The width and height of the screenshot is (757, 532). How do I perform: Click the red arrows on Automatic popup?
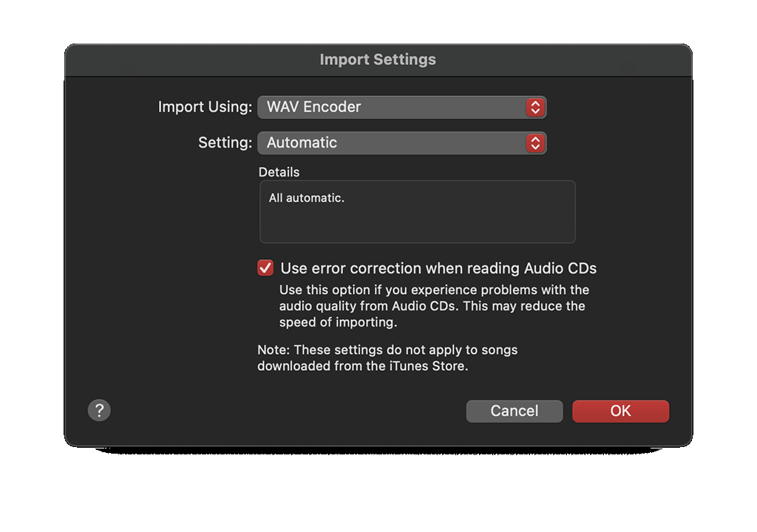pyautogui.click(x=535, y=143)
